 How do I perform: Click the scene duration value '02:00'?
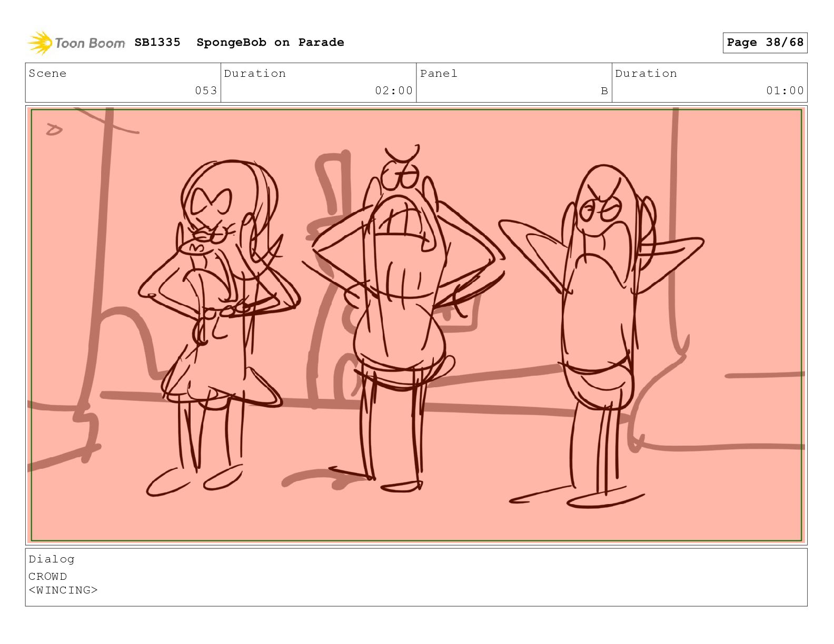[x=394, y=90]
